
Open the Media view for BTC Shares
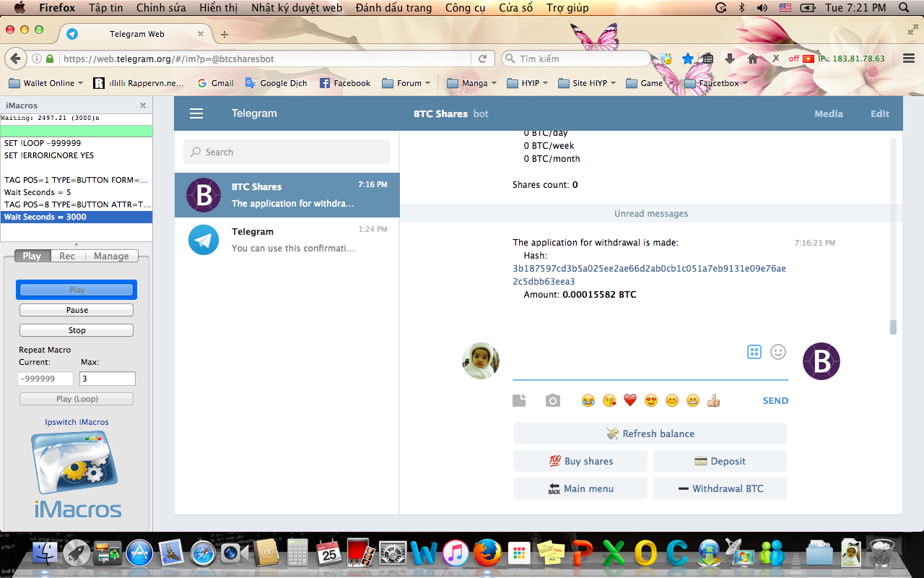tap(829, 113)
